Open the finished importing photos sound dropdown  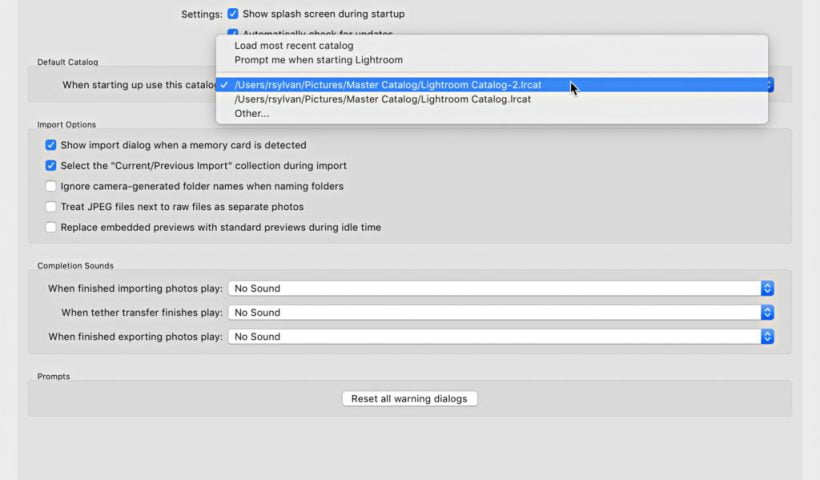click(x=494, y=288)
